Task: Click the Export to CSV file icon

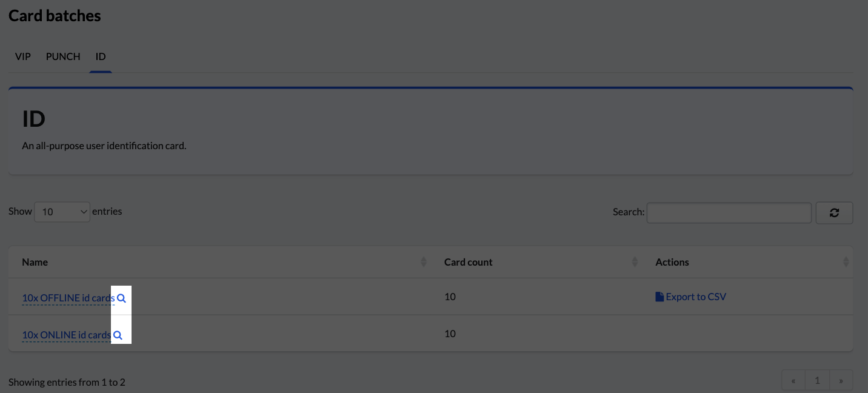Action: (x=659, y=297)
